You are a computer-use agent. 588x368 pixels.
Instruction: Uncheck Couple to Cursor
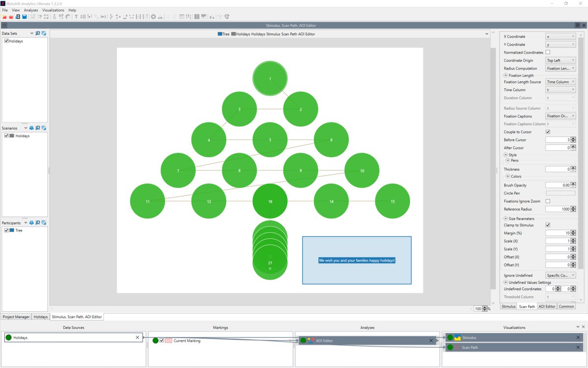click(x=548, y=132)
